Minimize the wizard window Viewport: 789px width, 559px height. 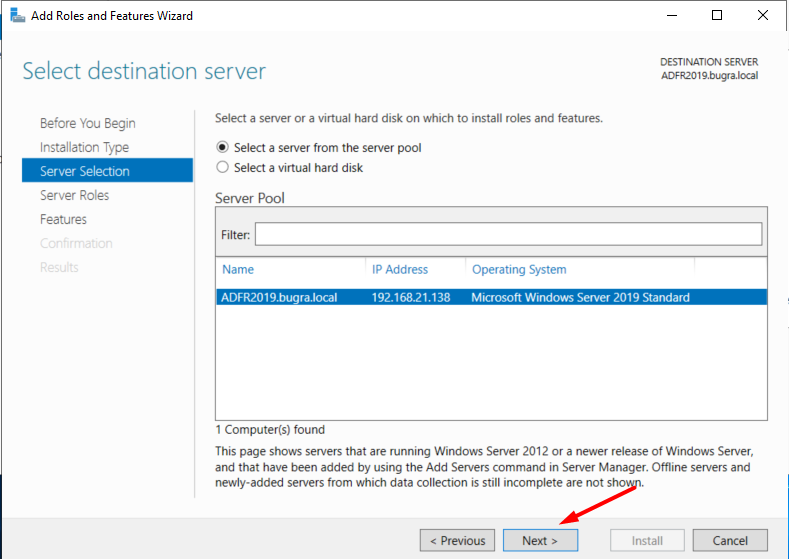(672, 16)
